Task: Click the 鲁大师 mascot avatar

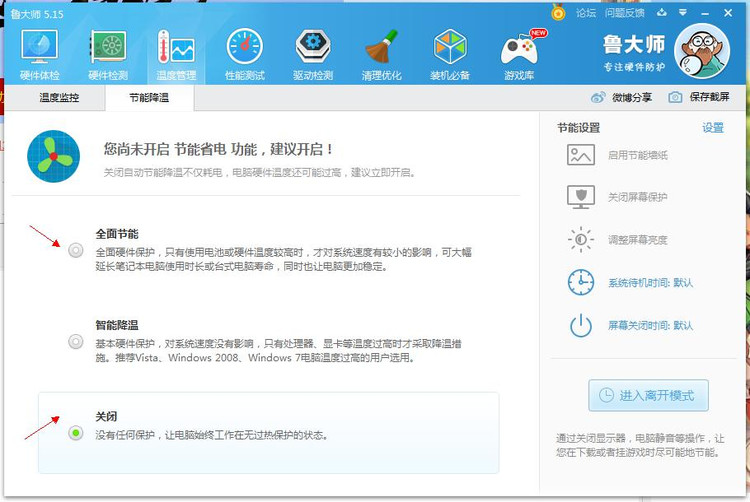Action: coord(702,52)
